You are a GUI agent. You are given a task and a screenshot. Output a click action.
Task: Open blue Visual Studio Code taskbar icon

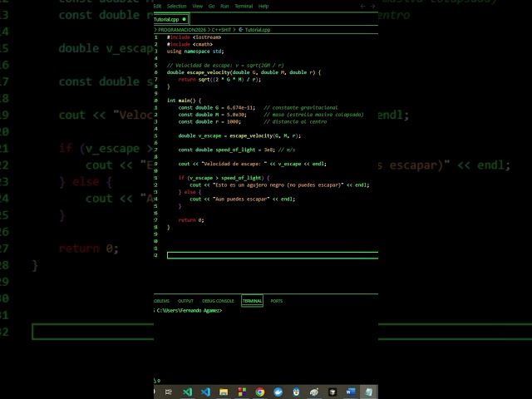pos(205,392)
